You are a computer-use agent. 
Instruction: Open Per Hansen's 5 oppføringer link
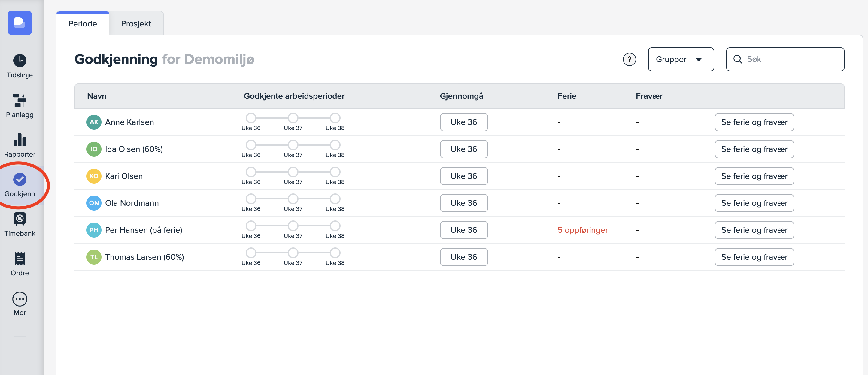pyautogui.click(x=582, y=230)
